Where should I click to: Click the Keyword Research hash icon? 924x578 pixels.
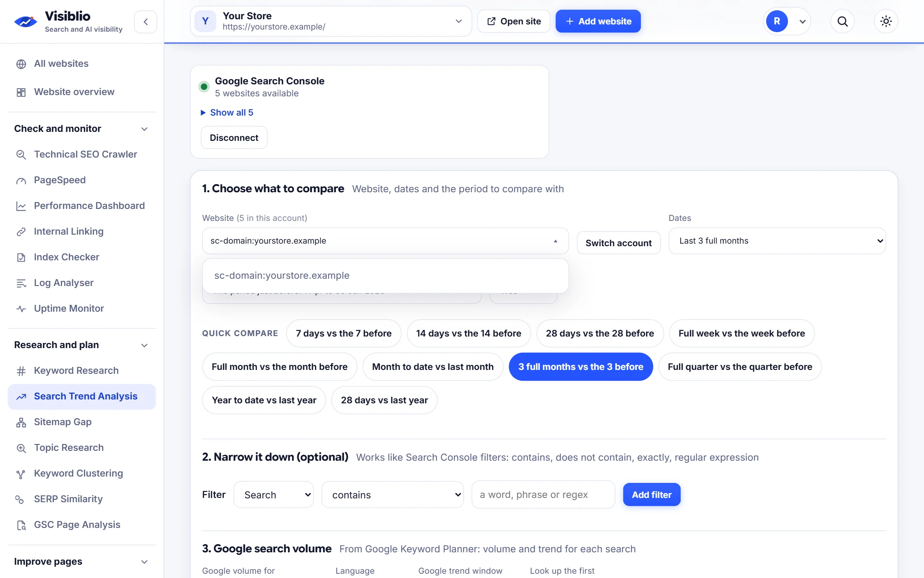click(21, 371)
